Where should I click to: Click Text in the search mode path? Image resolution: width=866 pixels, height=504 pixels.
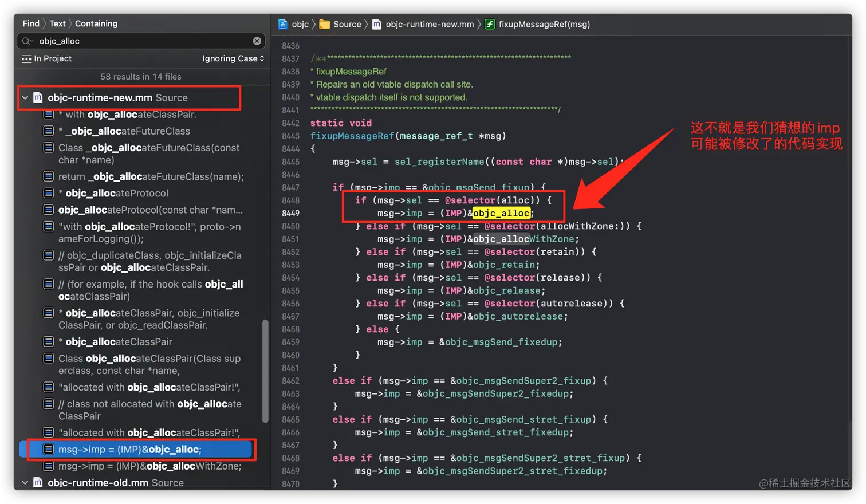click(57, 23)
